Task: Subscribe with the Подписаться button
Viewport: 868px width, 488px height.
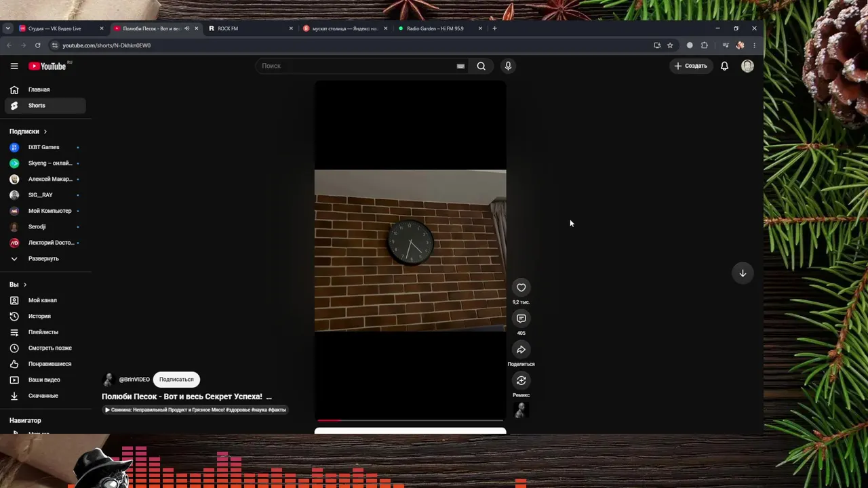Action: tap(176, 380)
